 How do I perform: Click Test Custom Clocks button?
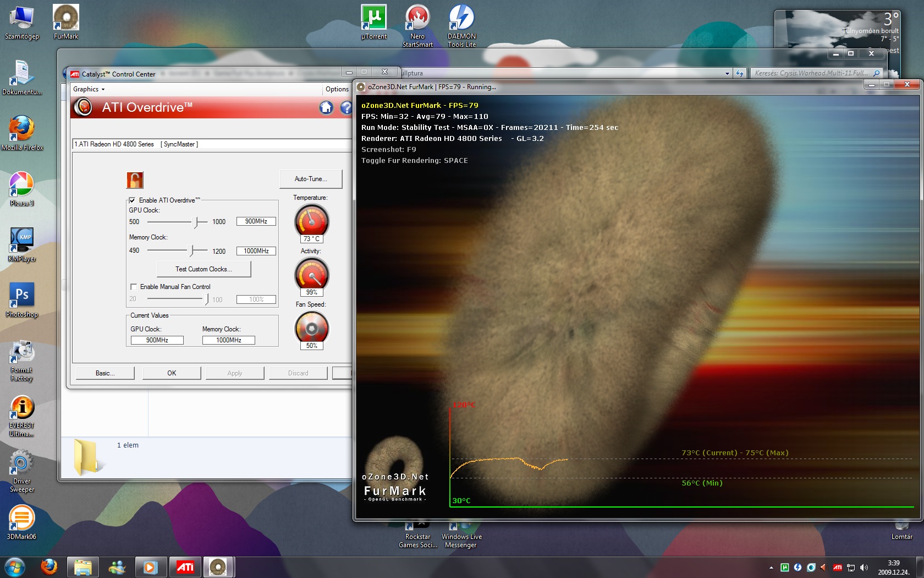(204, 269)
